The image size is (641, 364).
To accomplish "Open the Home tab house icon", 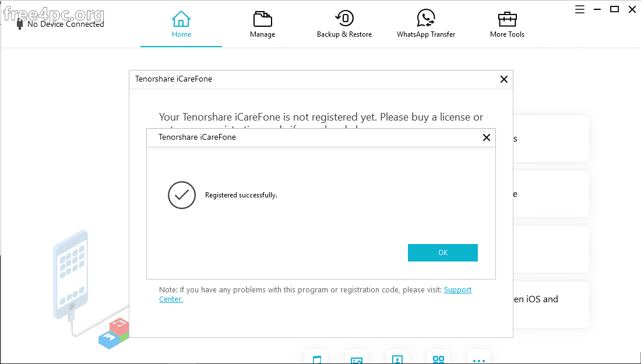I will (x=181, y=19).
